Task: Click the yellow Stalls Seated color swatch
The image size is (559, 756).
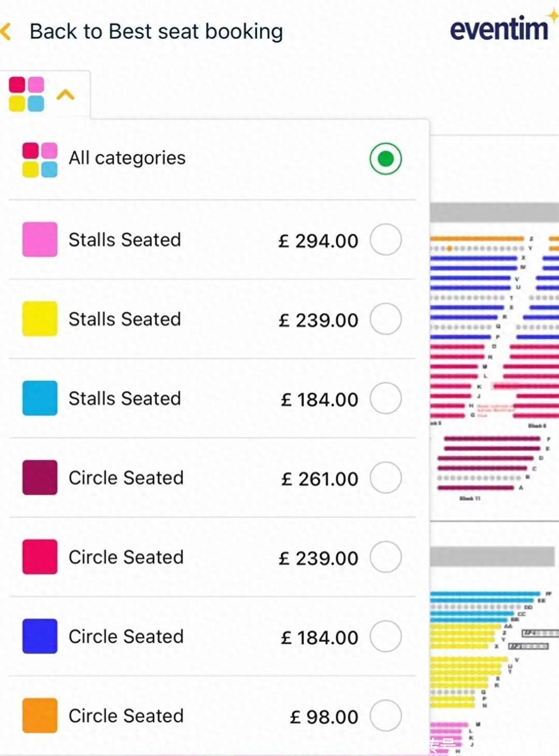Action: tap(40, 319)
